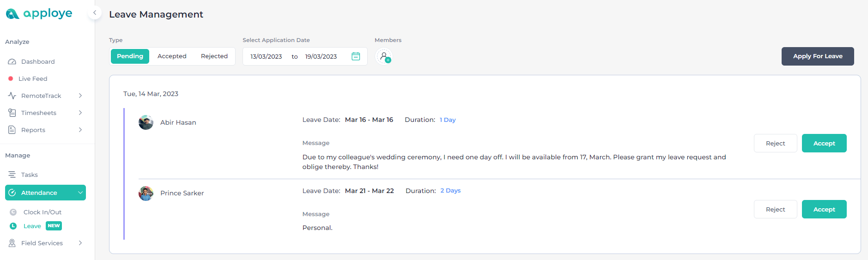Switch filter to Accepted
This screenshot has height=260, width=868.
pos(172,56)
